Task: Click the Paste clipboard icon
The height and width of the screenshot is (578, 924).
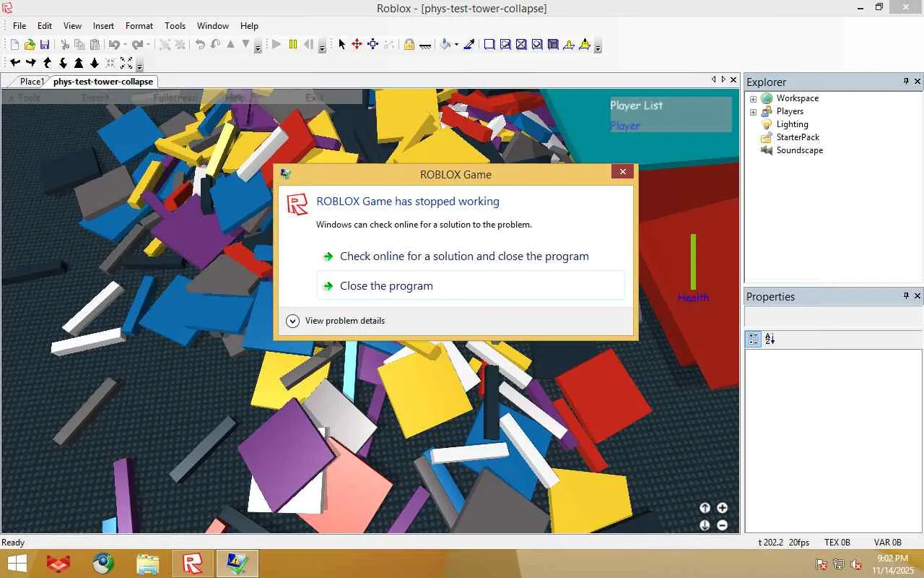Action: pyautogui.click(x=95, y=45)
